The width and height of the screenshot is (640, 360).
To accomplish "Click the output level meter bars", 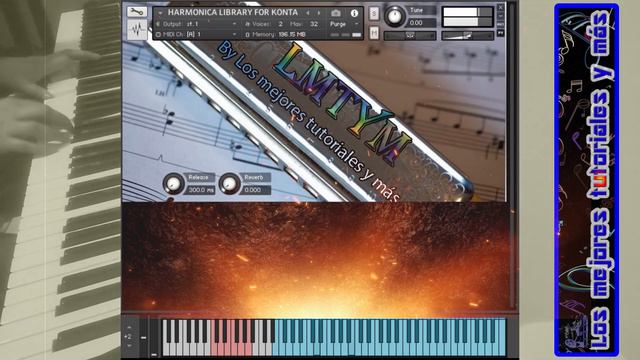I will (467, 17).
